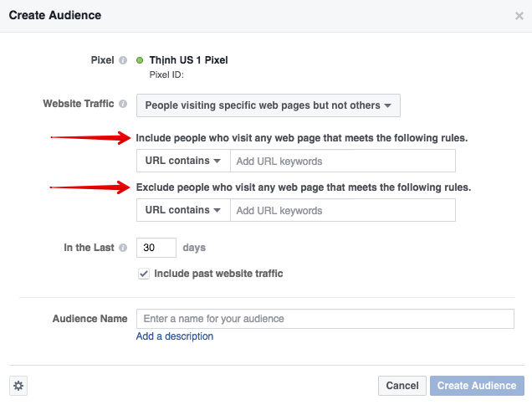Click the 'days' text label
The height and width of the screenshot is (405, 532).
[x=194, y=248]
